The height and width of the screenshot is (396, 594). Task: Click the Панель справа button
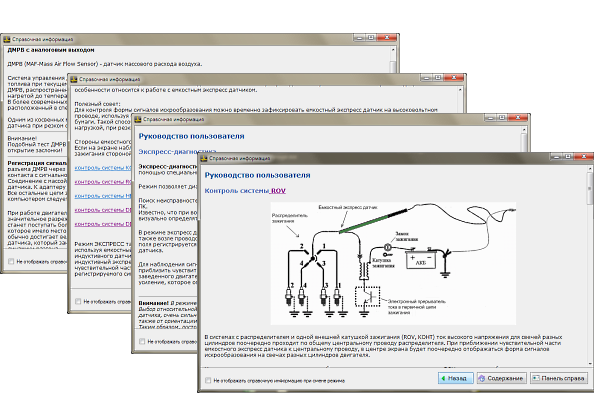pyautogui.click(x=559, y=378)
